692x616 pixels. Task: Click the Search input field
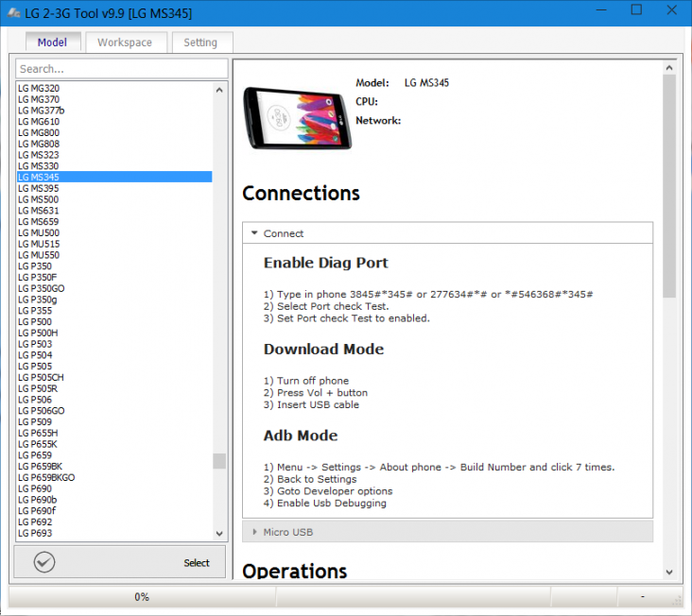[x=122, y=69]
